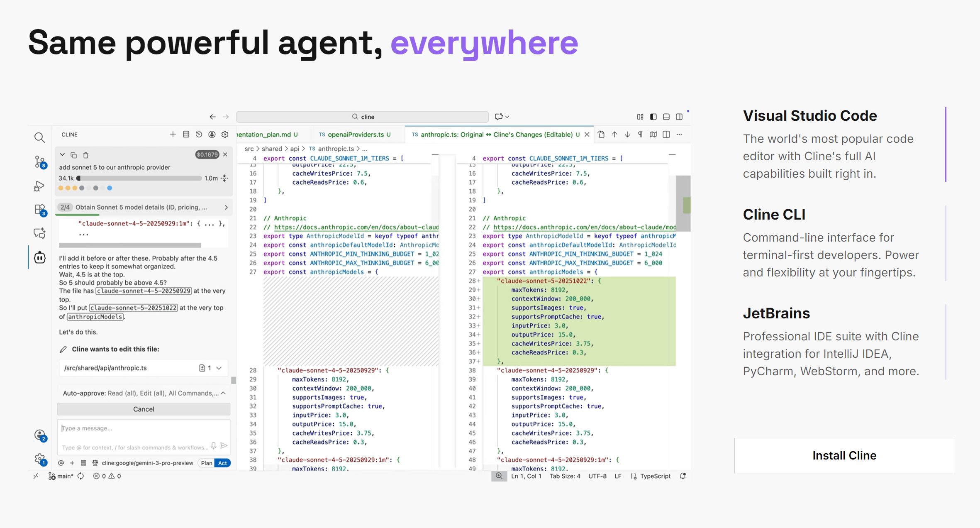Switch to the openaiProviders.ts tab
The width and height of the screenshot is (980, 528).
coord(355,134)
